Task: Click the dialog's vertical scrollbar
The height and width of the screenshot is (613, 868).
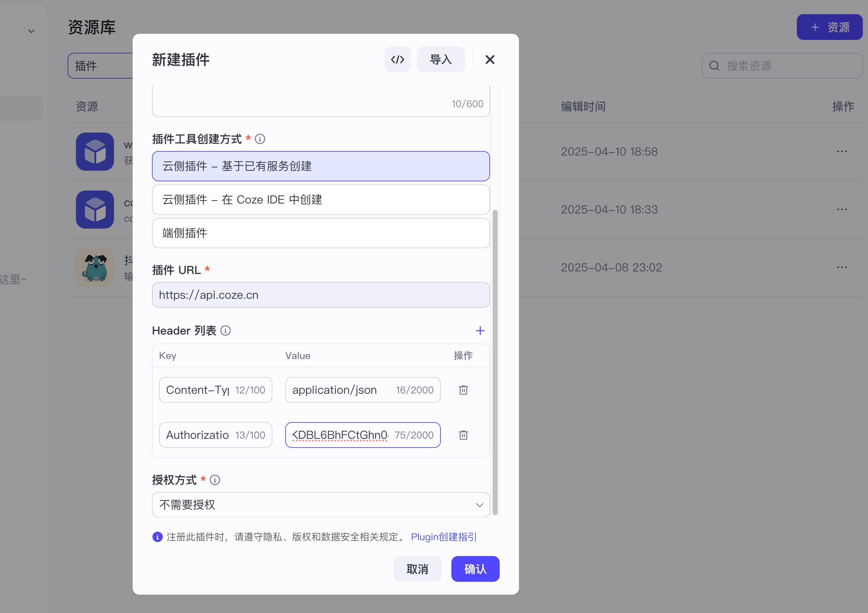Action: point(495,362)
